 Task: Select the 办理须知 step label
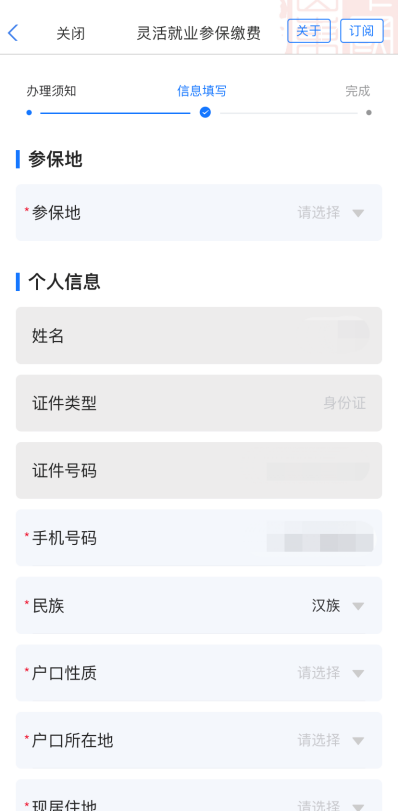pos(51,92)
